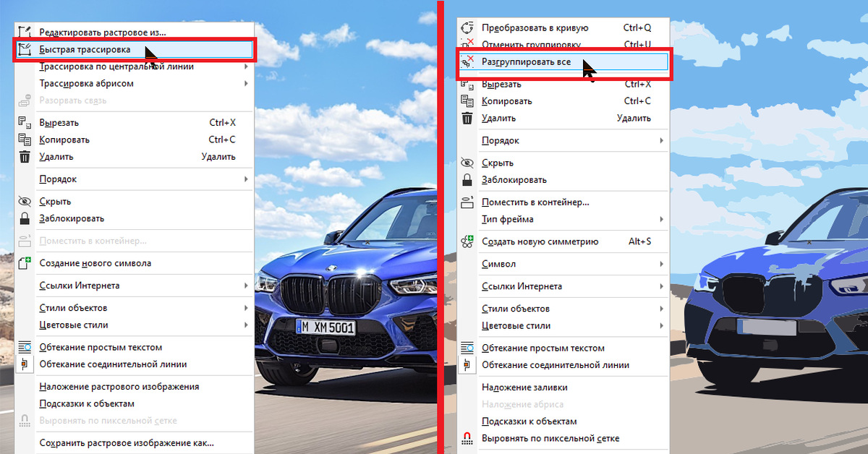Click the Вырезать scissors icon in left menu
The height and width of the screenshot is (454, 868).
[25, 123]
